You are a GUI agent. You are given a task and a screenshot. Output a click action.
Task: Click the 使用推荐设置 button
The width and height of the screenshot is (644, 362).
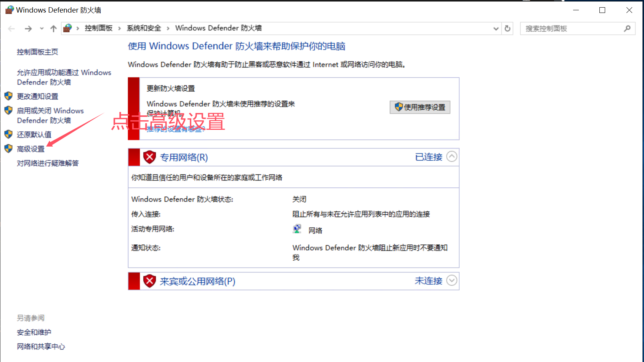pos(420,107)
